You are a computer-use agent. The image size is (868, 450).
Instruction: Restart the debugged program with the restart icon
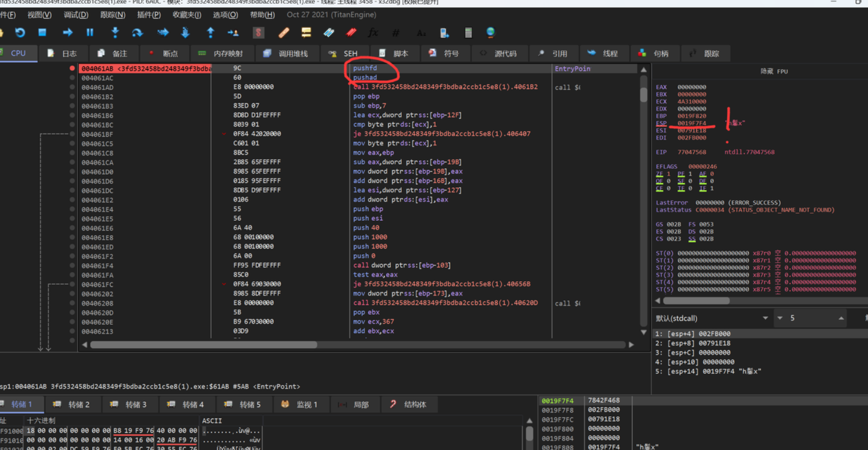(20, 33)
